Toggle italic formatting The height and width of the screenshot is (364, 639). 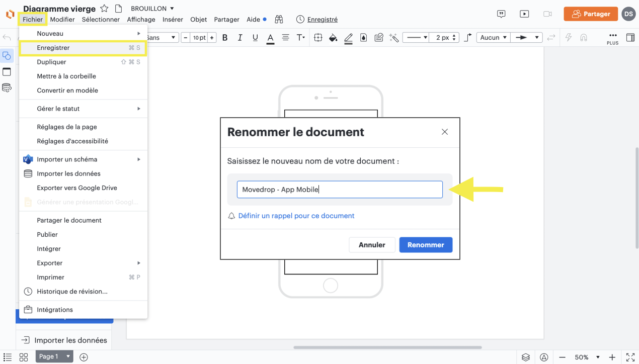pos(240,38)
